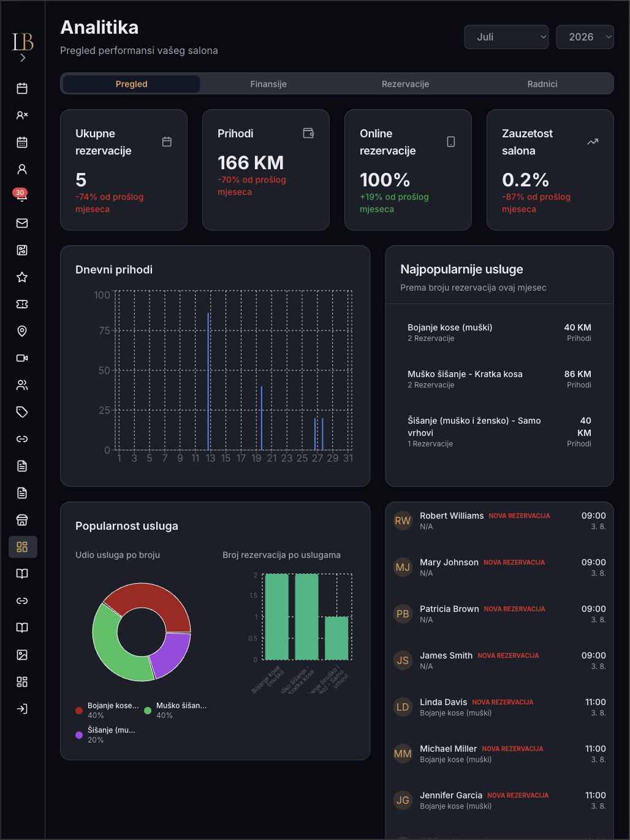Open James Smith reservation entry
Screen dimensions: 630x840
pyautogui.click(x=499, y=660)
